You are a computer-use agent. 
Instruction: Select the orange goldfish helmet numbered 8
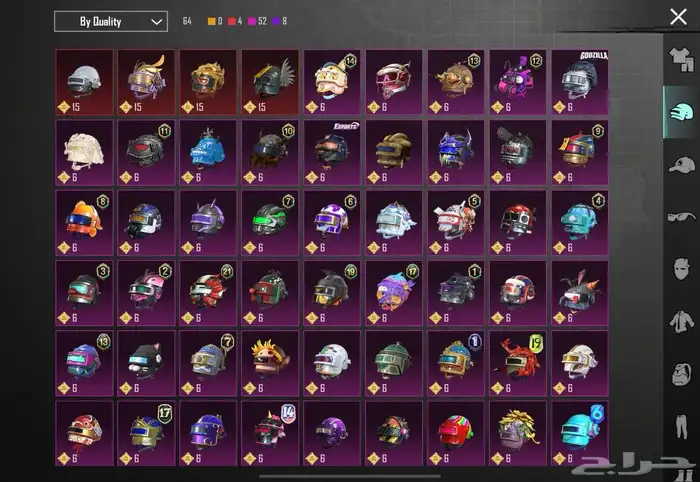pos(84,223)
